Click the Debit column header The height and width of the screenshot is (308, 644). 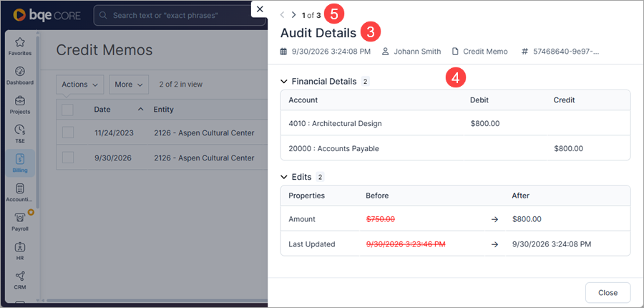[x=479, y=100]
